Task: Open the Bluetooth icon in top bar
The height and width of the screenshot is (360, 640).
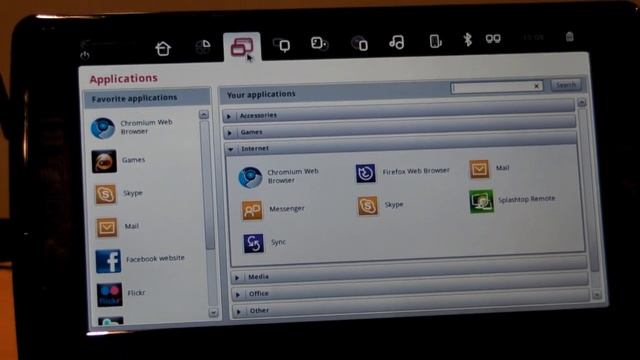Action: [x=468, y=40]
